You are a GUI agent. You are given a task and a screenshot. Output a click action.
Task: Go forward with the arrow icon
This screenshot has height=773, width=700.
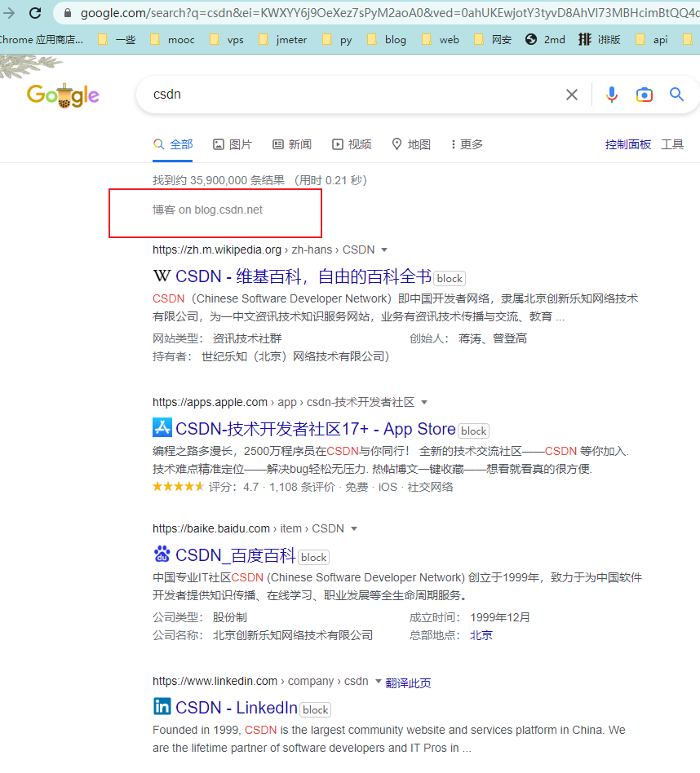point(9,13)
